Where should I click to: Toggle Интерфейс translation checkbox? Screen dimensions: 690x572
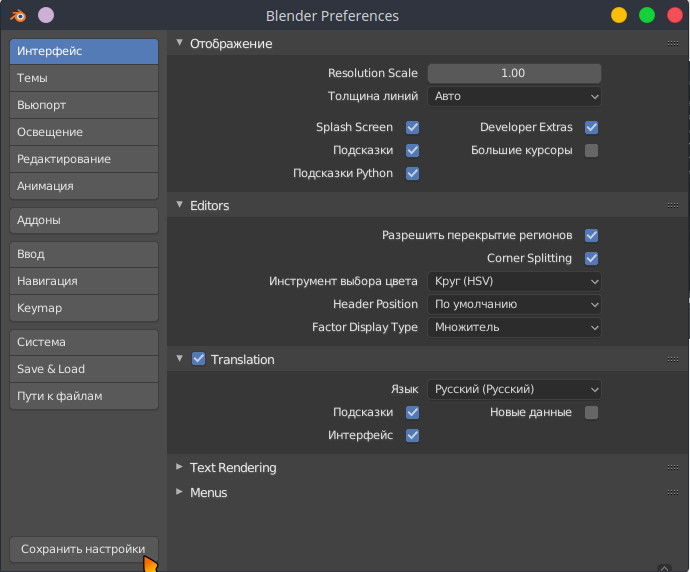412,436
